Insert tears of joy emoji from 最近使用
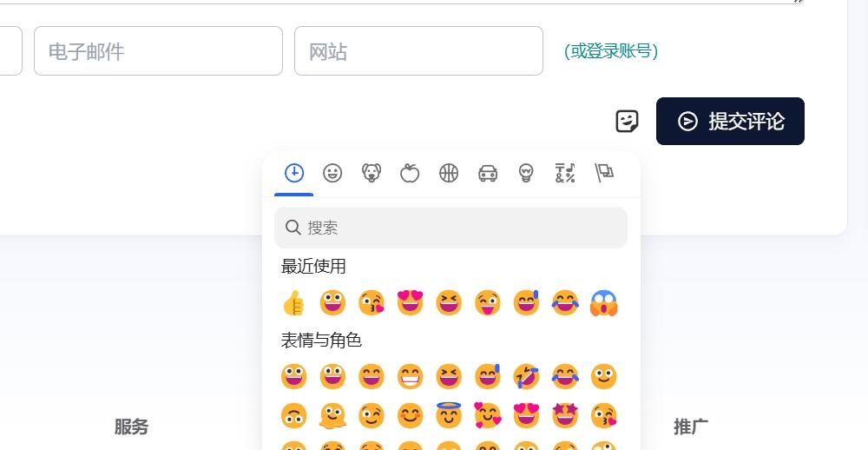Screen dimensions: 868x450 (x=565, y=303)
